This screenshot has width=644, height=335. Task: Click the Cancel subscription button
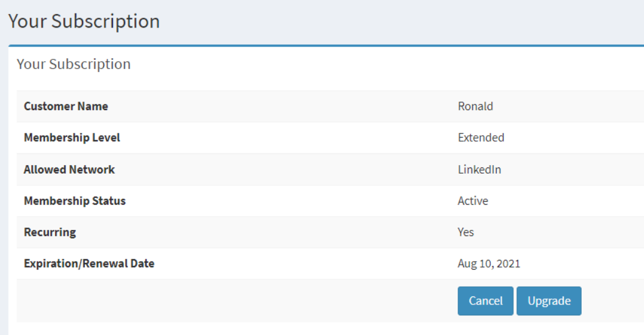[x=485, y=301]
